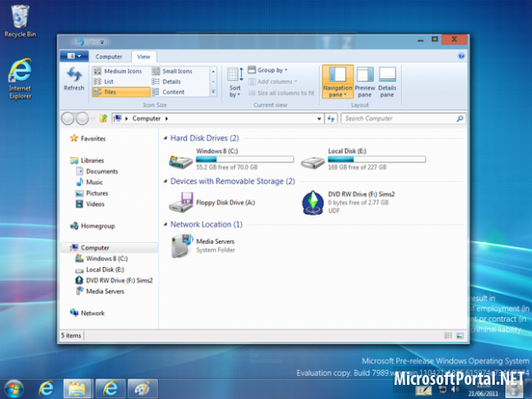Collapse Network Location group
This screenshot has height=399, width=532.
coord(166,224)
